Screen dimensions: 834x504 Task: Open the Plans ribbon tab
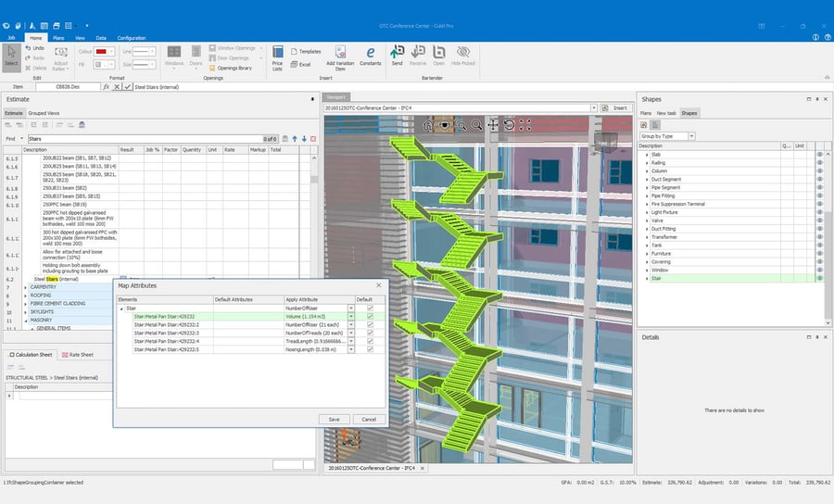click(x=58, y=38)
